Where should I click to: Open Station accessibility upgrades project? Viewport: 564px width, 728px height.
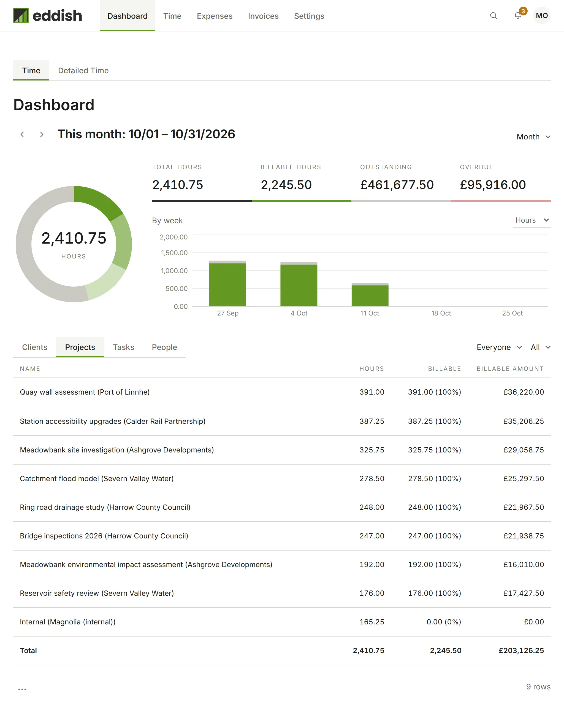pos(282,421)
